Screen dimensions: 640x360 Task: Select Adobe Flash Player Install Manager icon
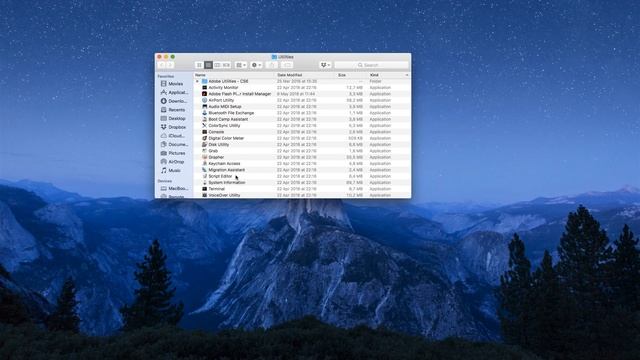pyautogui.click(x=204, y=94)
